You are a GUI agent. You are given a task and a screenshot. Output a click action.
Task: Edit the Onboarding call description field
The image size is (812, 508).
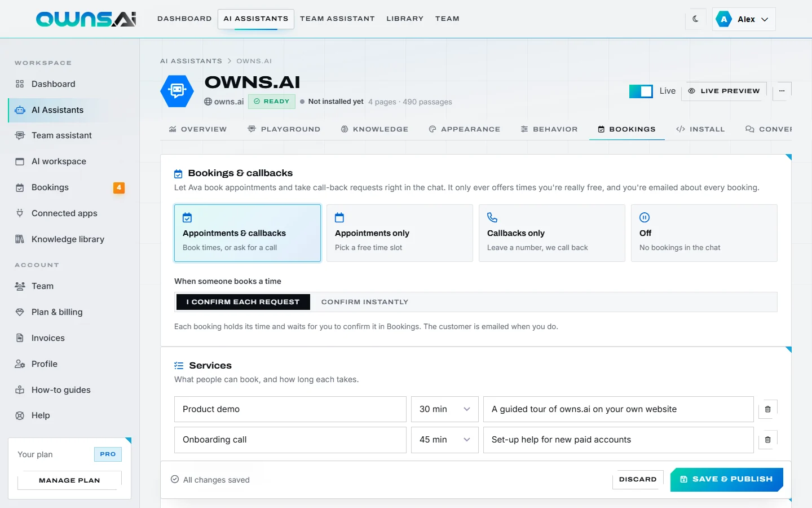[619, 440]
